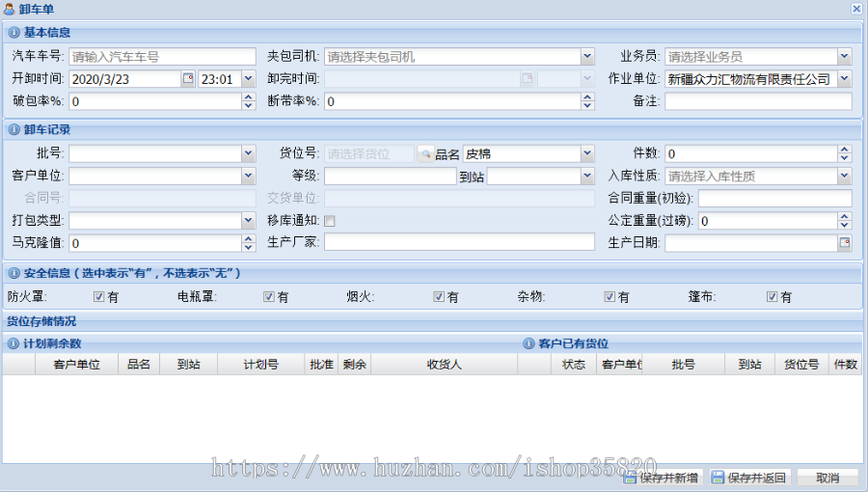Increase the 公定重量(过磅) value
This screenshot has width=868, height=492.
[844, 217]
